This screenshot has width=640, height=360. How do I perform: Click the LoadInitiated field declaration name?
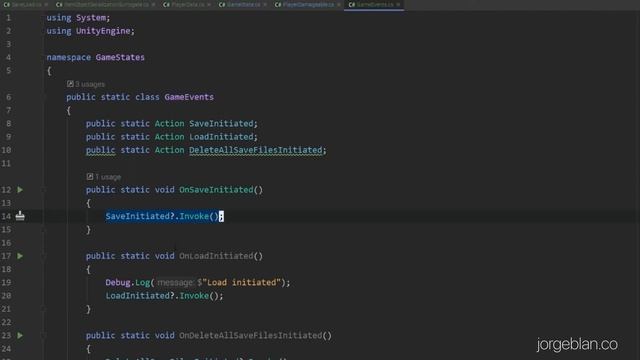221,137
